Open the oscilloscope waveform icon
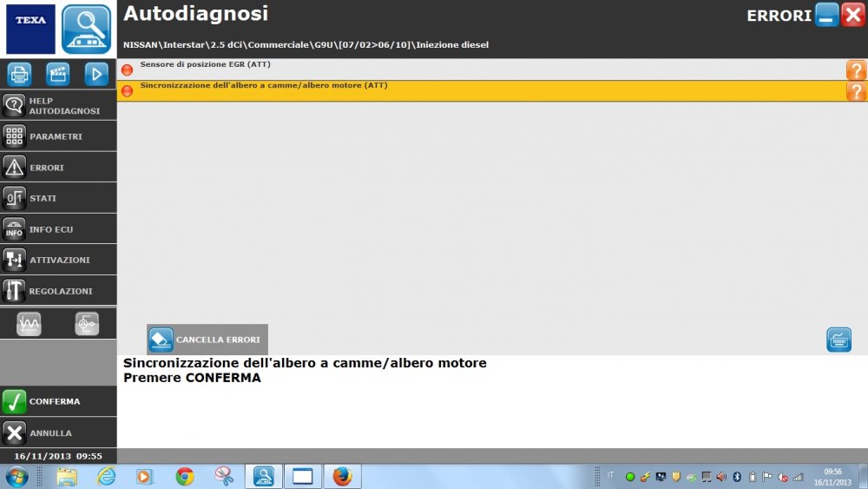The height and width of the screenshot is (489, 868). click(x=29, y=324)
